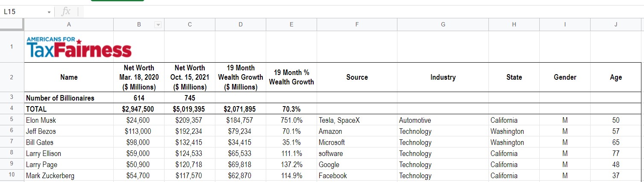
Task: Click inside the formula bar input
Action: coord(342,12)
